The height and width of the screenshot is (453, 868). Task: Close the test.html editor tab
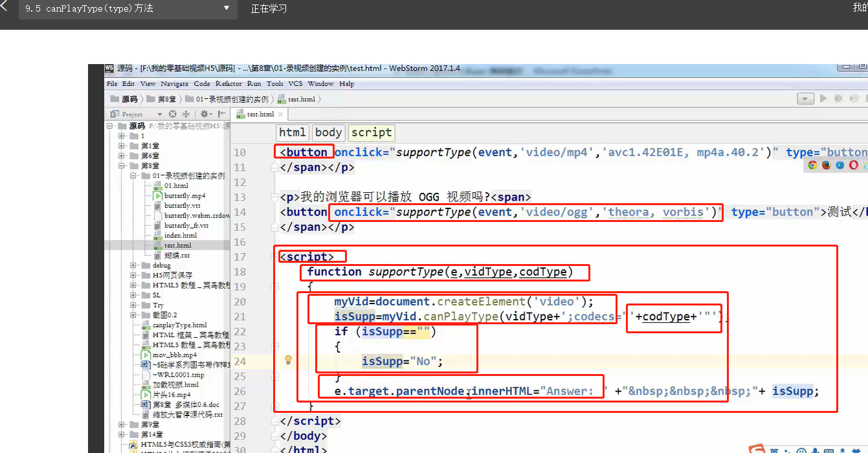279,115
